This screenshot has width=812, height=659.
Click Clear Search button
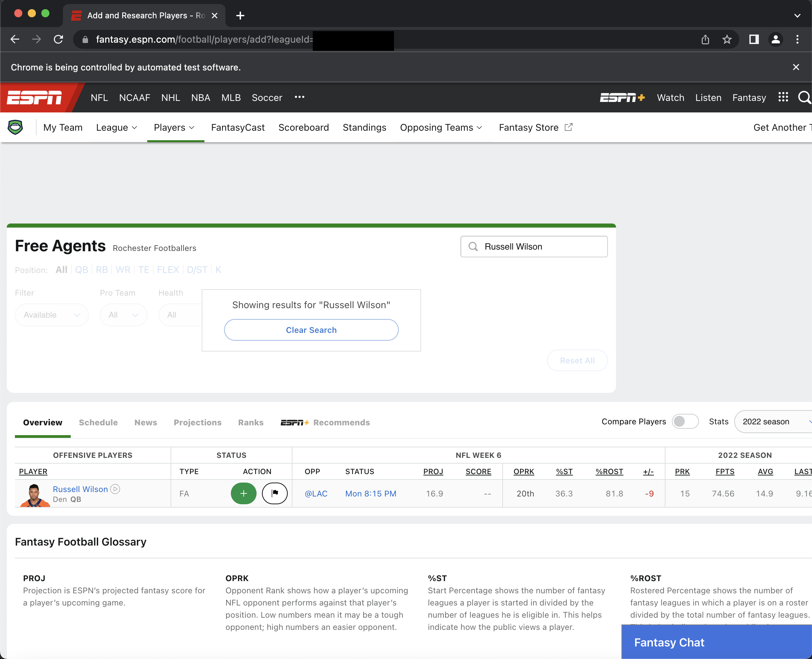pos(311,330)
